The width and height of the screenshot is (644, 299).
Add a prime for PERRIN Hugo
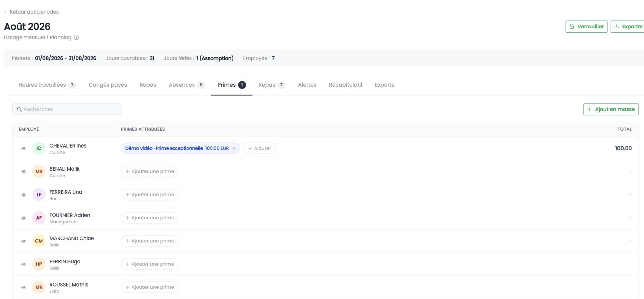pos(150,264)
